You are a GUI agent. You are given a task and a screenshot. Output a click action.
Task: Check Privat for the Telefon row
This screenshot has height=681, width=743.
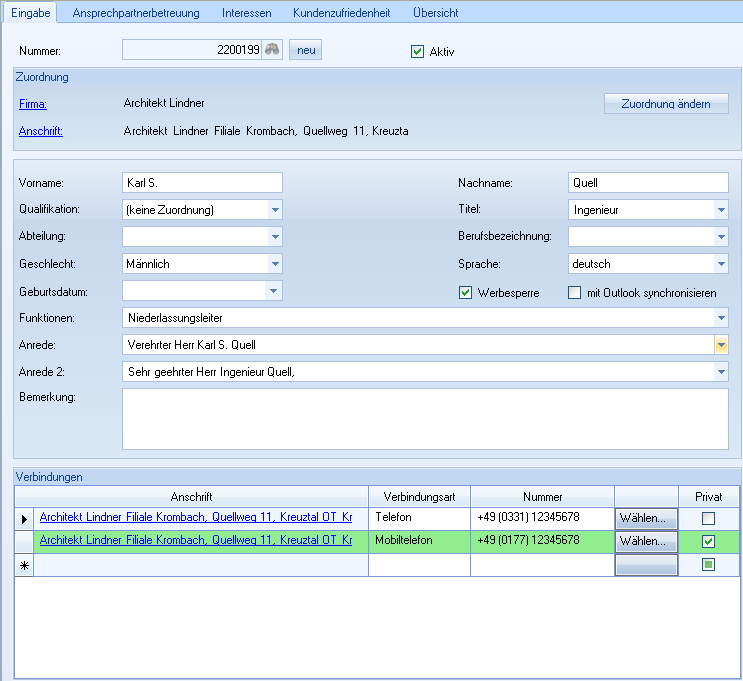tap(708, 519)
